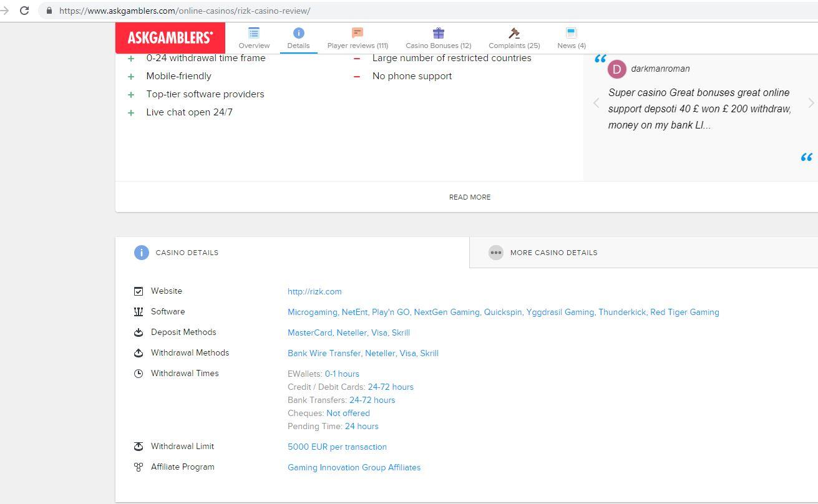The width and height of the screenshot is (818, 504).
Task: Click the browser address bar URL
Action: [185, 11]
